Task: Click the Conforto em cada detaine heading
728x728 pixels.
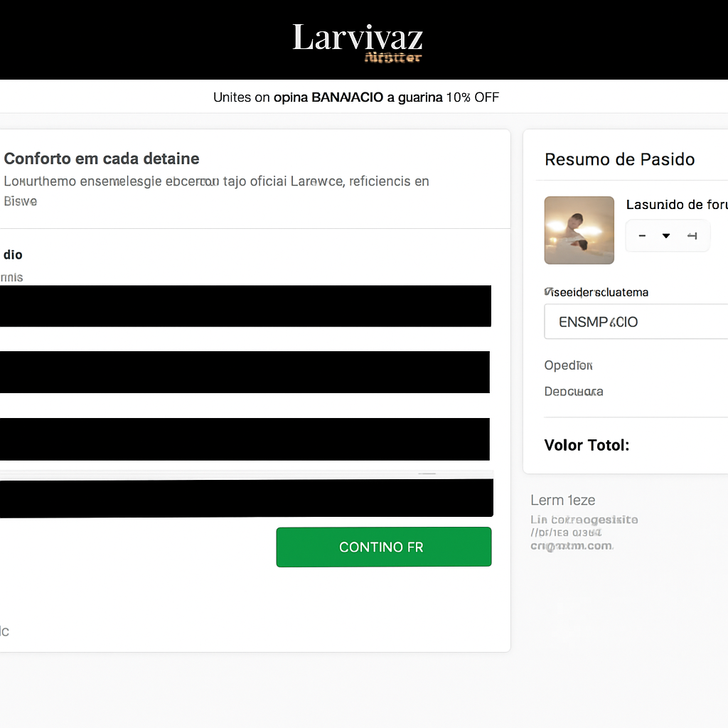Action: coord(101,159)
